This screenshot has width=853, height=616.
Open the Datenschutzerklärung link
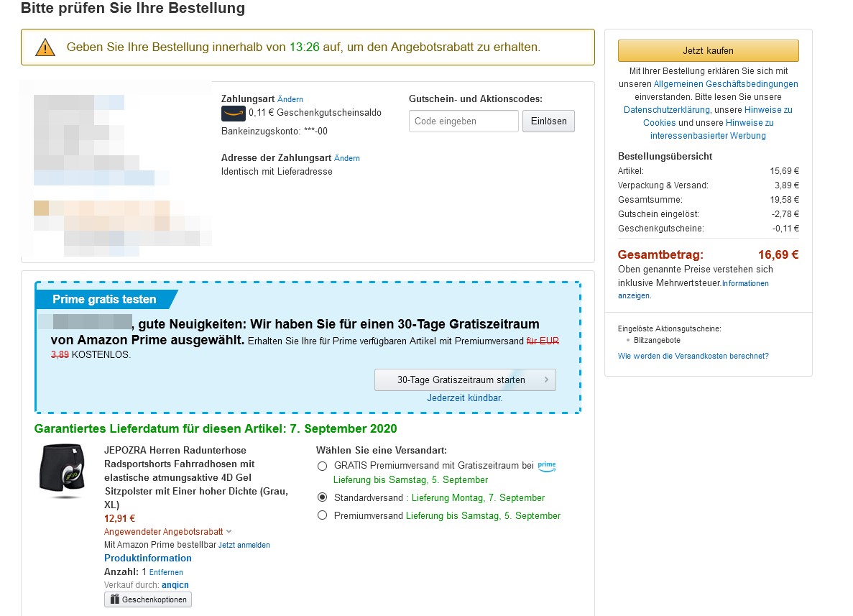(666, 110)
